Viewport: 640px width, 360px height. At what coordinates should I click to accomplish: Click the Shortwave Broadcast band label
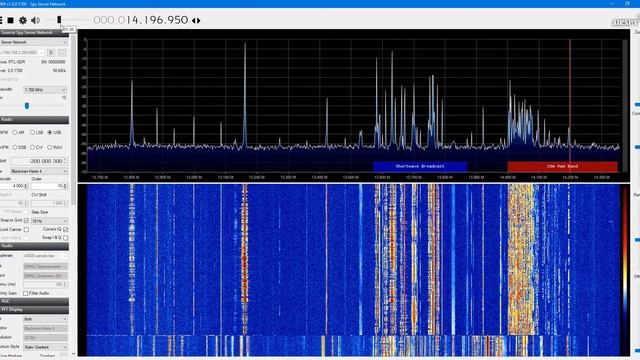(420, 167)
